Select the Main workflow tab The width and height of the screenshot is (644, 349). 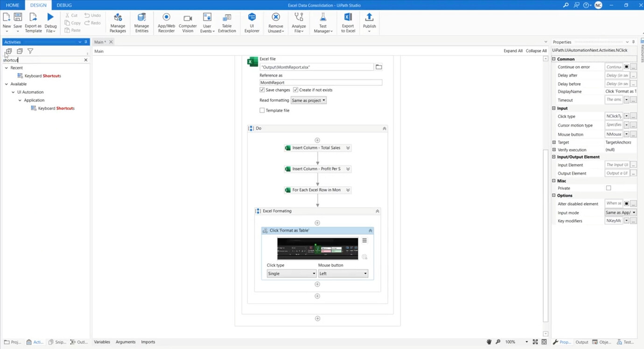(99, 42)
